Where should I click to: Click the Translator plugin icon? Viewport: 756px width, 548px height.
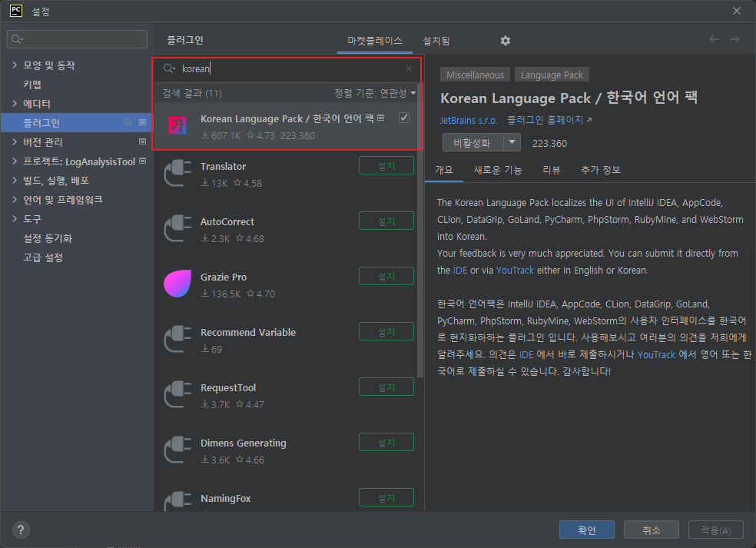pyautogui.click(x=177, y=173)
